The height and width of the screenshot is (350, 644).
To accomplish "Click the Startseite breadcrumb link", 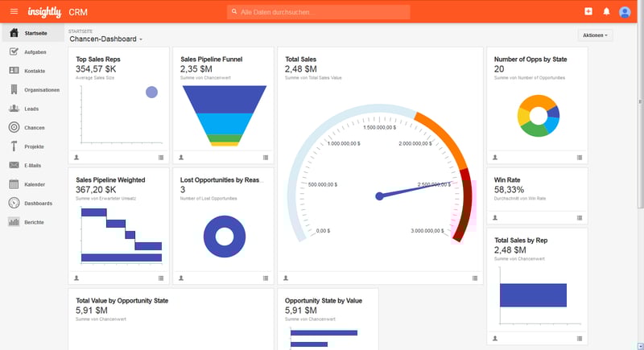I will [x=81, y=31].
